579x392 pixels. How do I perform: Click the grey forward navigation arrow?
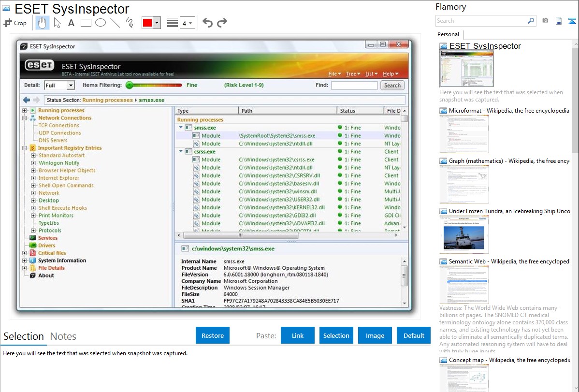tap(36, 100)
